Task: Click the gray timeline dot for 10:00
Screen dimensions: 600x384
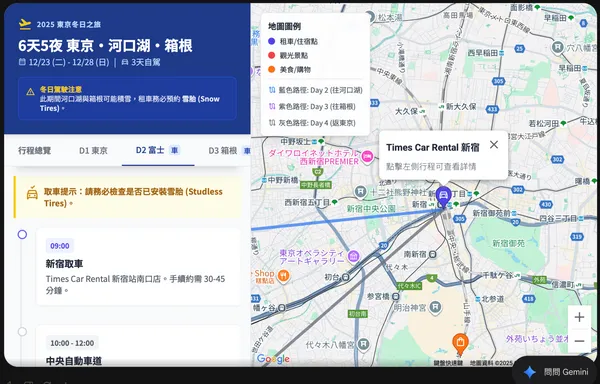Action: (x=22, y=332)
